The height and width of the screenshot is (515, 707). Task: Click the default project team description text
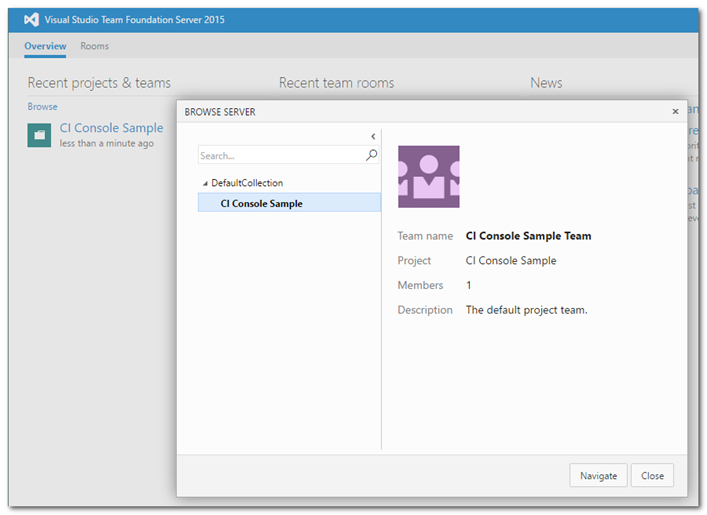(526, 310)
